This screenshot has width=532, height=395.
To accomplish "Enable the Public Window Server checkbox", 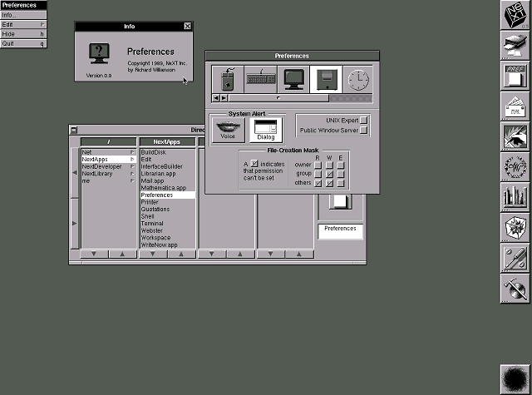I will coord(364,130).
